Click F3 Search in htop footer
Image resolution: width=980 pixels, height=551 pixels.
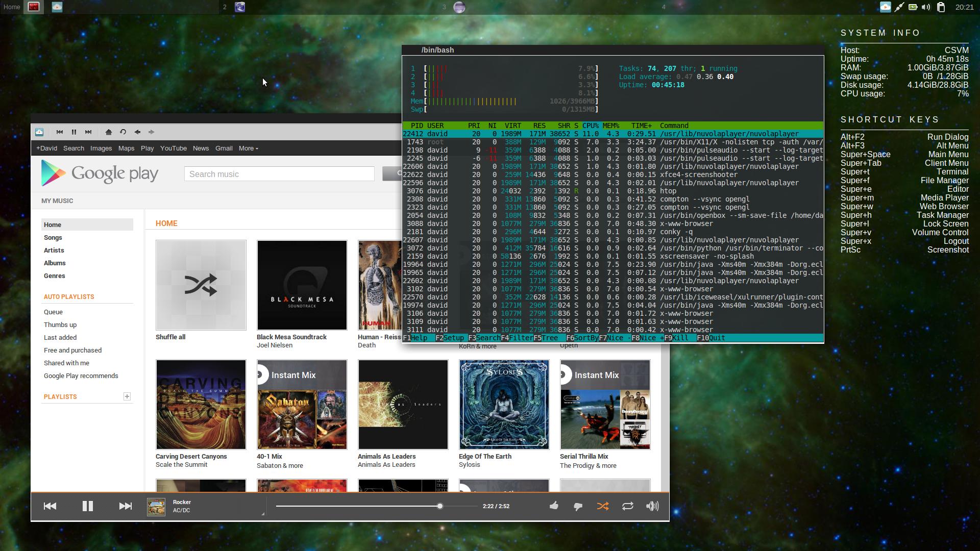click(484, 338)
